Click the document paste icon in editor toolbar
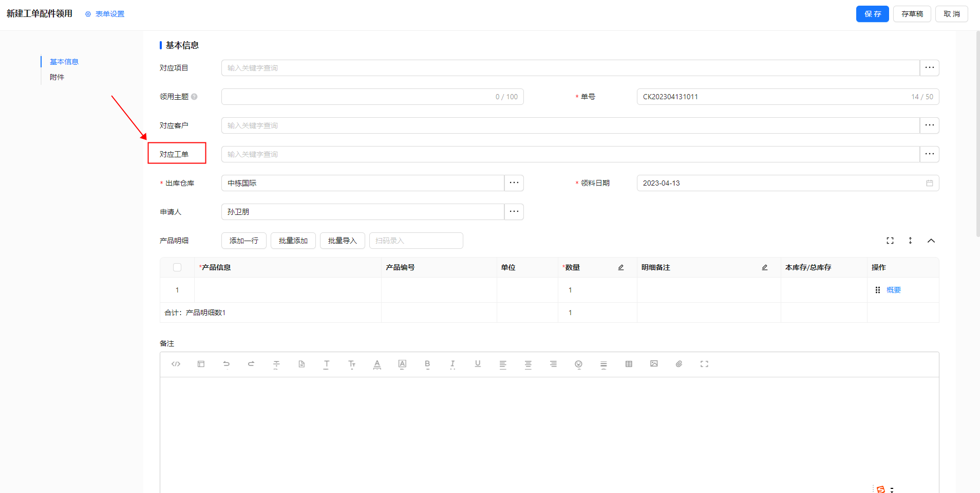This screenshot has width=980, height=493. [301, 364]
